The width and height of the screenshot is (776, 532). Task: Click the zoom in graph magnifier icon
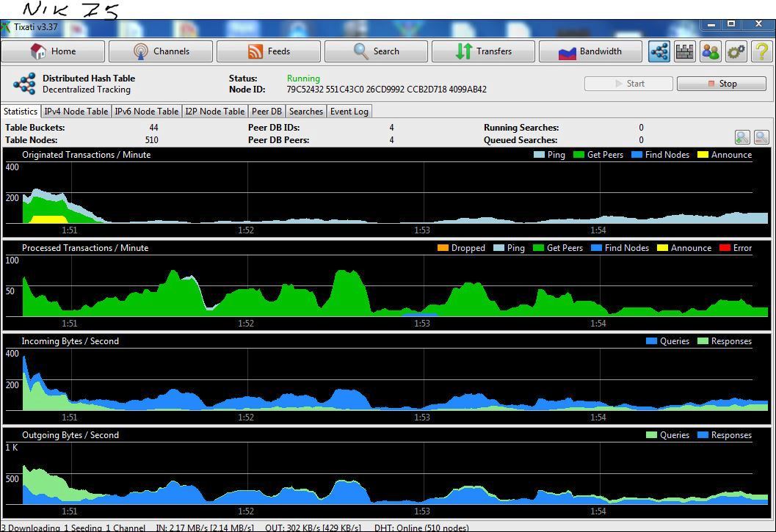tap(742, 137)
